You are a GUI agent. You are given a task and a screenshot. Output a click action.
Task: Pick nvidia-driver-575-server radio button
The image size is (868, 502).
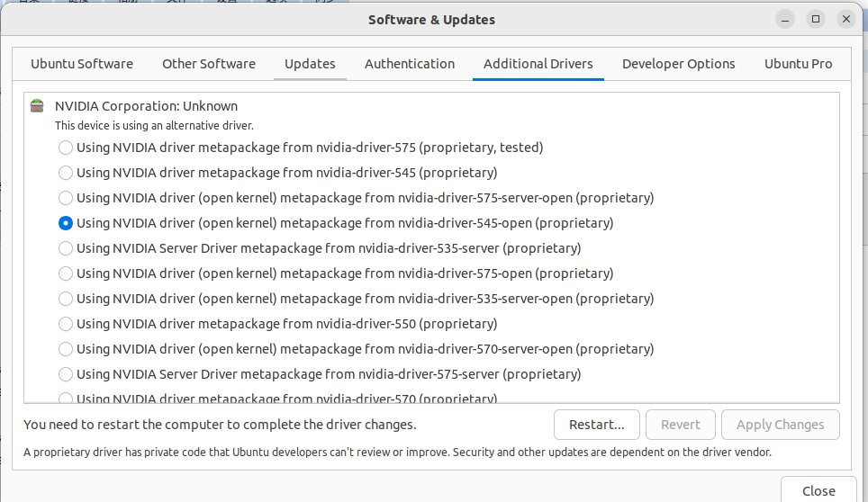[66, 373]
